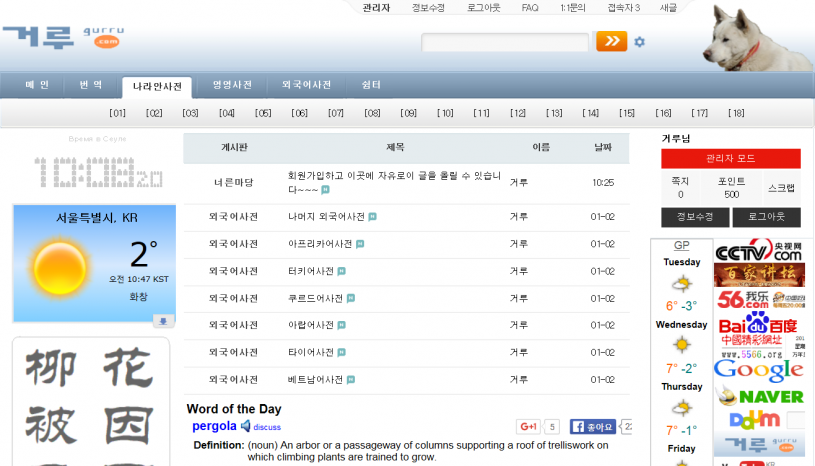Click the FAQ link in top bar
815x466 pixels.
coord(529,8)
